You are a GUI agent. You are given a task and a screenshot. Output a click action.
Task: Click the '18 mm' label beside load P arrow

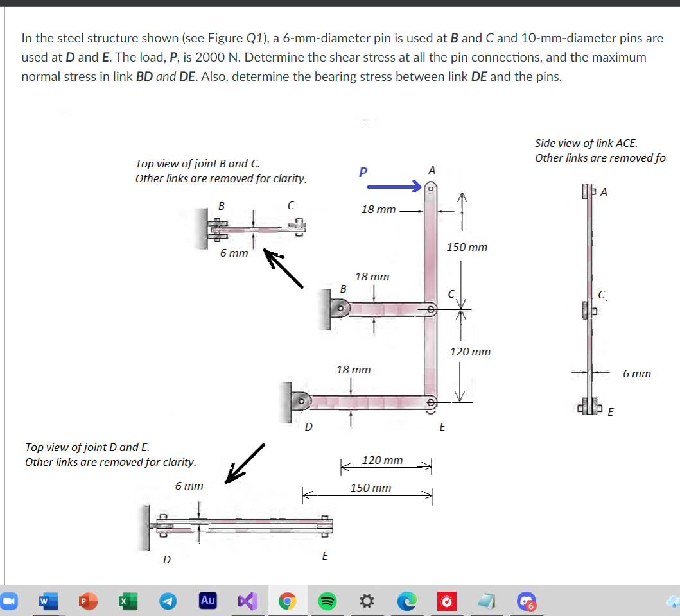378,209
